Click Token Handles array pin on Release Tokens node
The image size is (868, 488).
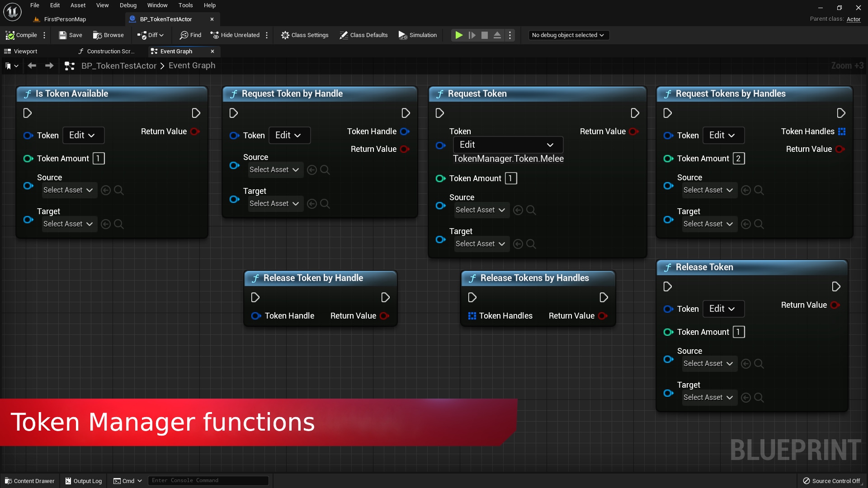pos(472,316)
